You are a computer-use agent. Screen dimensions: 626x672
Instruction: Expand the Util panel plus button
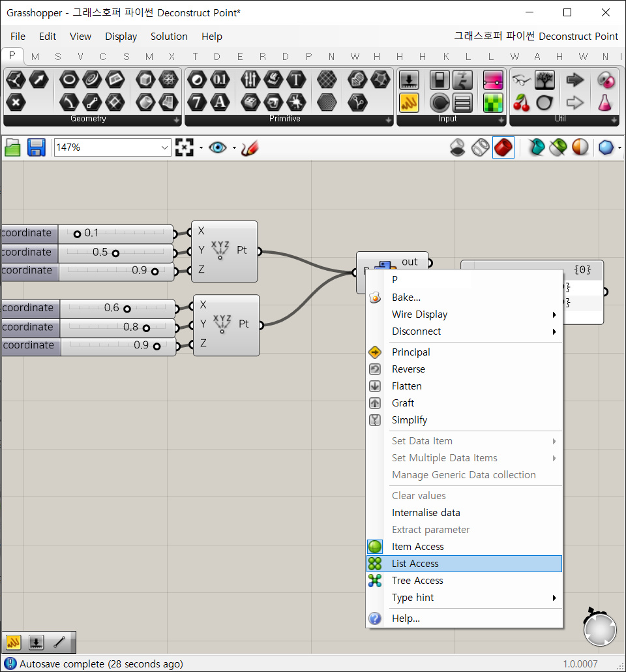click(614, 121)
